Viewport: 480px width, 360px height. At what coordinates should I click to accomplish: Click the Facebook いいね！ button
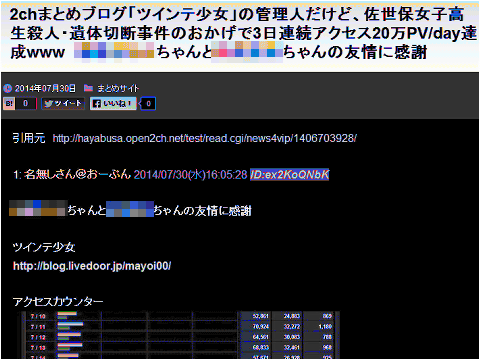[113, 104]
